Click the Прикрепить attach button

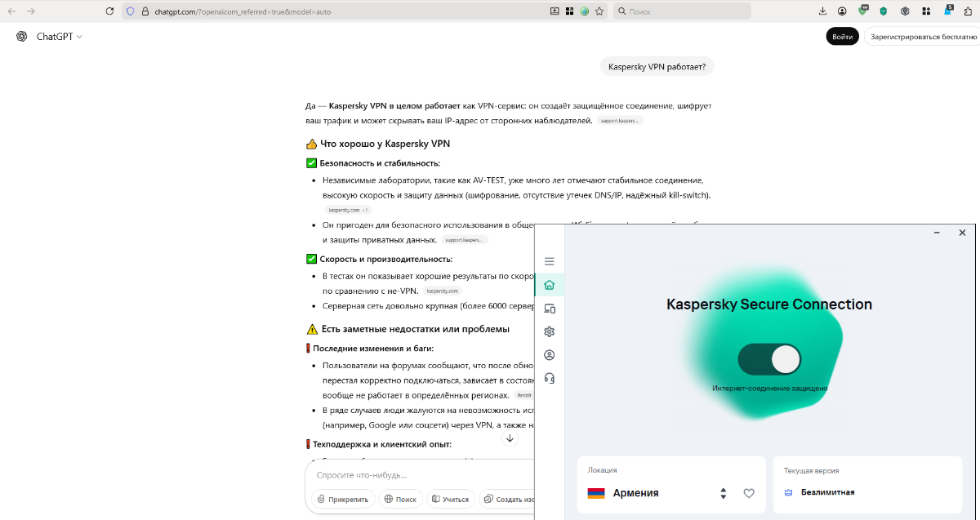pyautogui.click(x=343, y=499)
